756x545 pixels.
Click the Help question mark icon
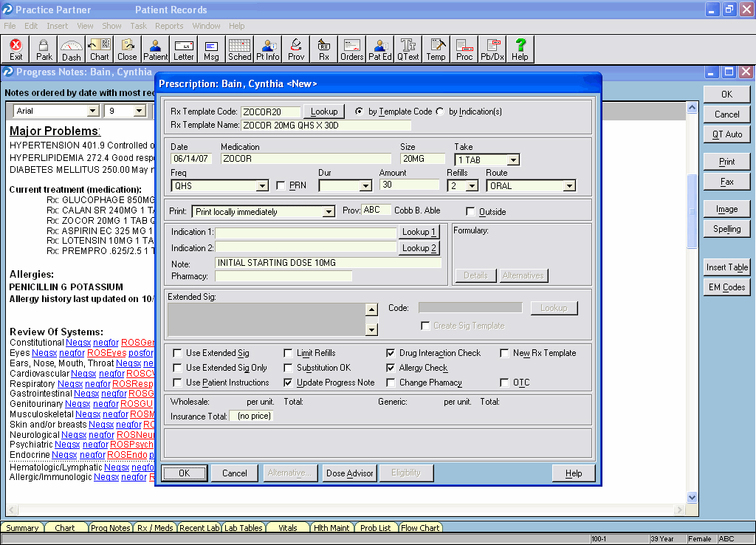coord(520,49)
